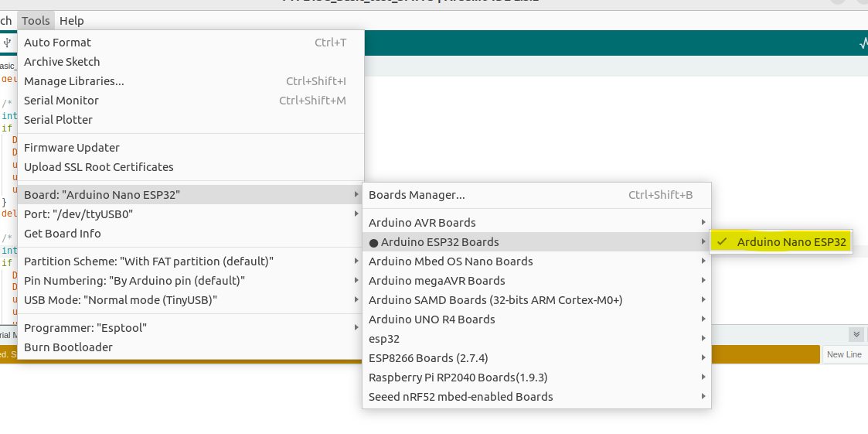The width and height of the screenshot is (868, 434).
Task: Expand Arduino AVR Boards list
Action: click(536, 223)
